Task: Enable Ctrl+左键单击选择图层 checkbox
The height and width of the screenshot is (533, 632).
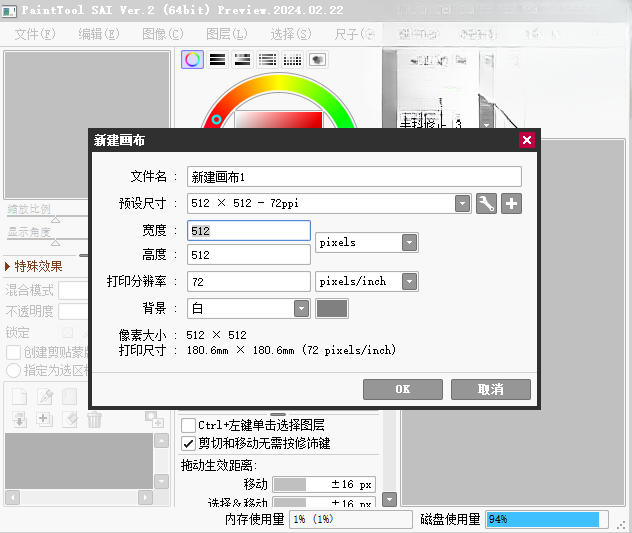Action: pyautogui.click(x=188, y=425)
